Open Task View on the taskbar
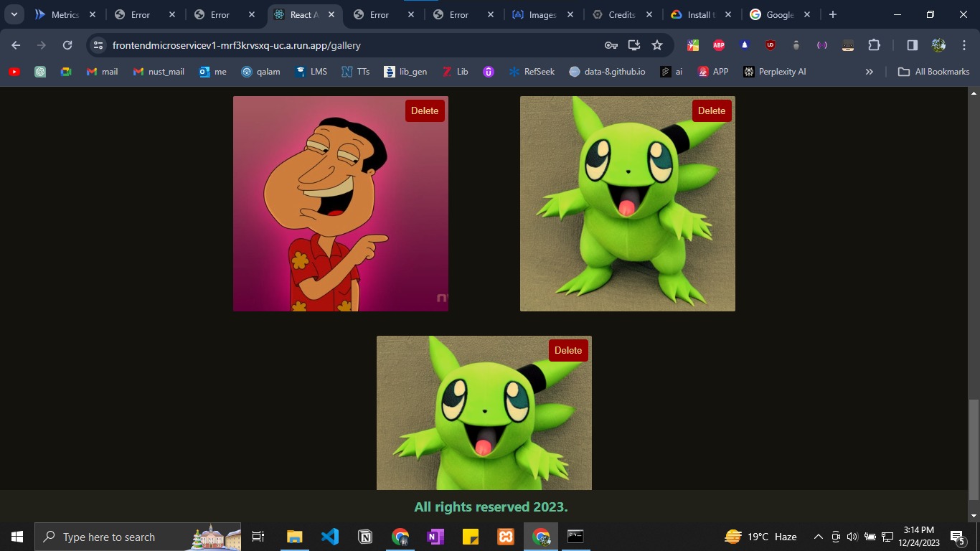The width and height of the screenshot is (980, 551). [258, 537]
